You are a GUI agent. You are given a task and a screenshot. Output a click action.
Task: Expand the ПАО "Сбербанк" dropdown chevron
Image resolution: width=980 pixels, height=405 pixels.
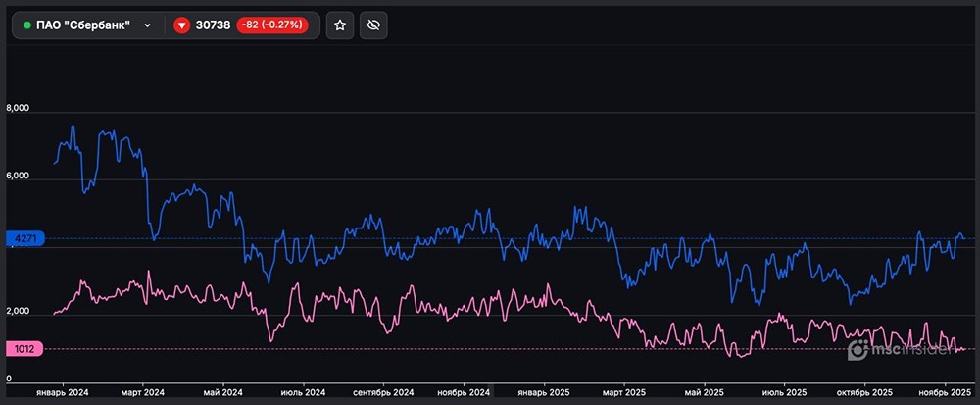[148, 25]
